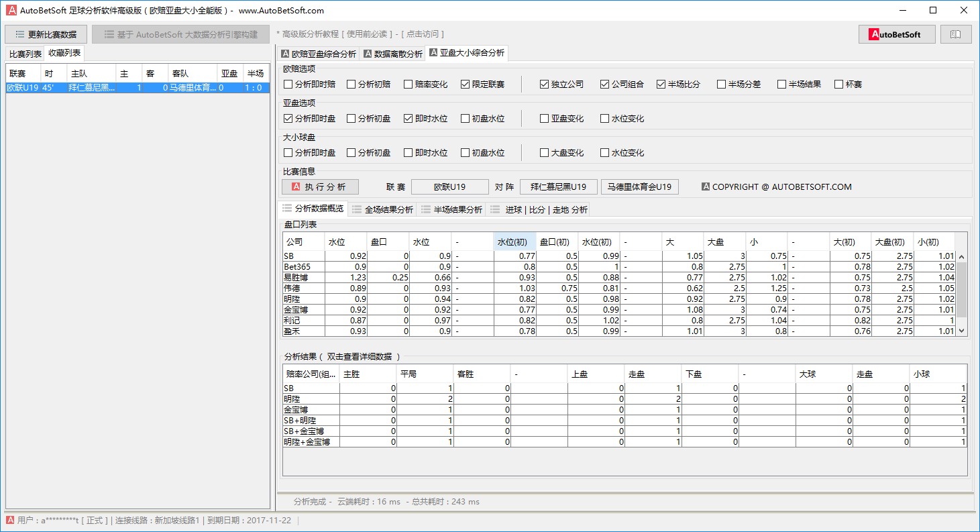Select Bet365 row in 盘口列表

(x=619, y=267)
